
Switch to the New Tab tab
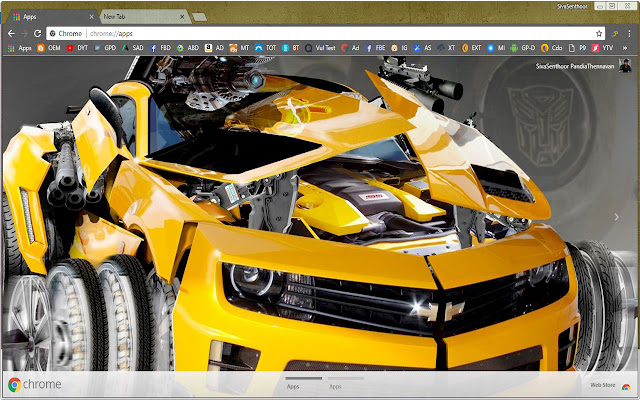tap(130, 17)
